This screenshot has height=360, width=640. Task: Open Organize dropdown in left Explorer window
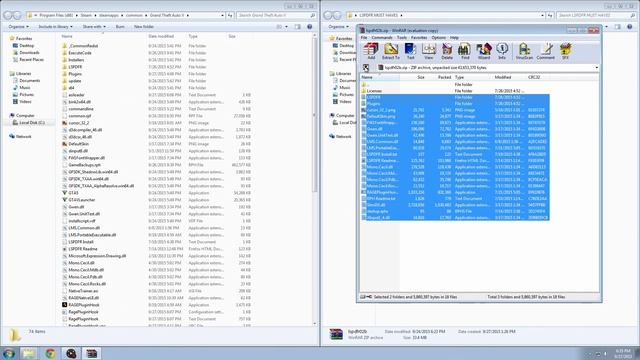(x=19, y=27)
